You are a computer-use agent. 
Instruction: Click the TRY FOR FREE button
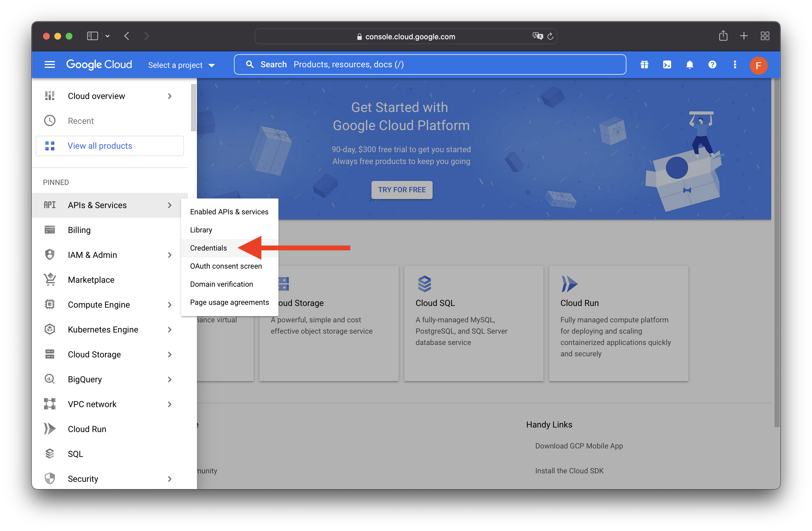401,190
